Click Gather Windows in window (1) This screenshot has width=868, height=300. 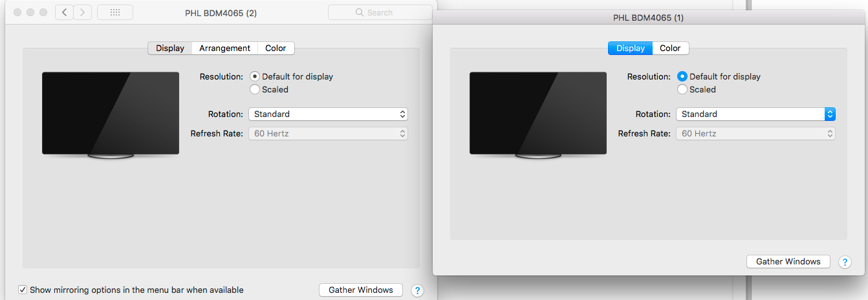tap(788, 261)
